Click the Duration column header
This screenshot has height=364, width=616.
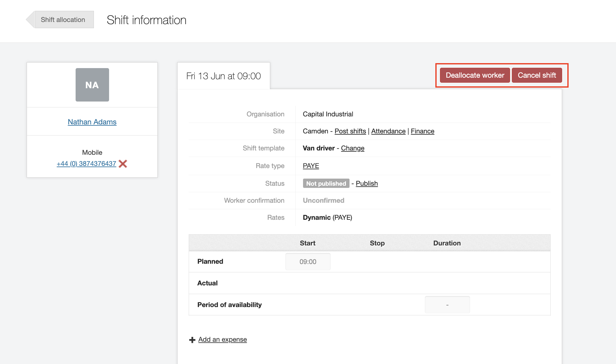[447, 243]
